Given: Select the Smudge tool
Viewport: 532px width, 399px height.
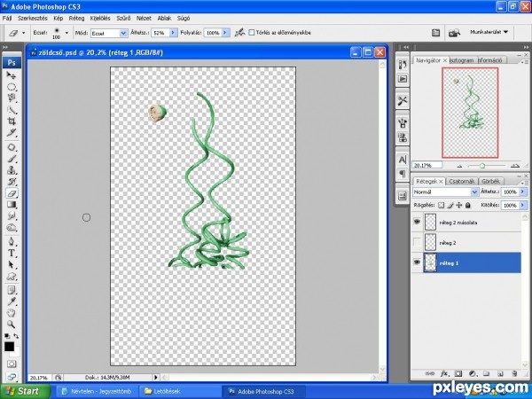Looking at the screenshot, I should click(x=12, y=215).
